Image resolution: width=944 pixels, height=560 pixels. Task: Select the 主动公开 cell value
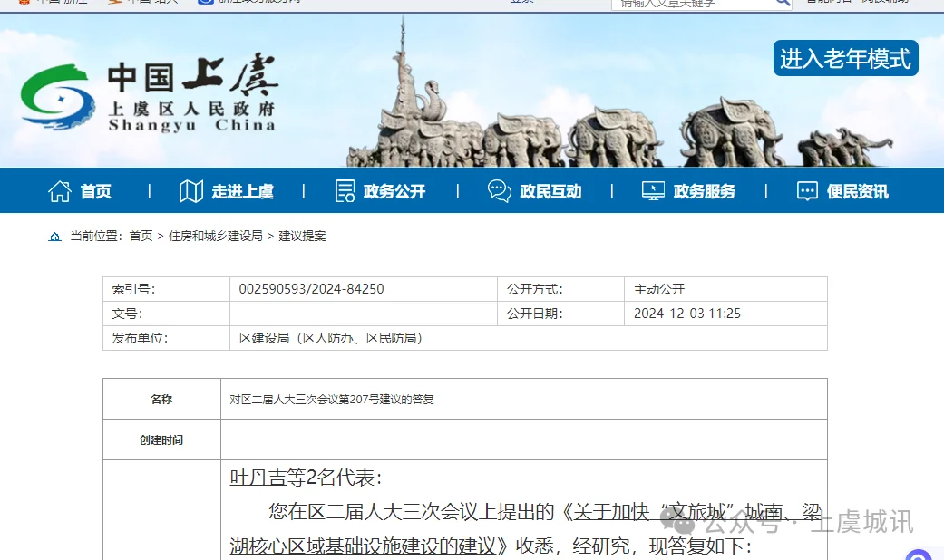point(659,289)
